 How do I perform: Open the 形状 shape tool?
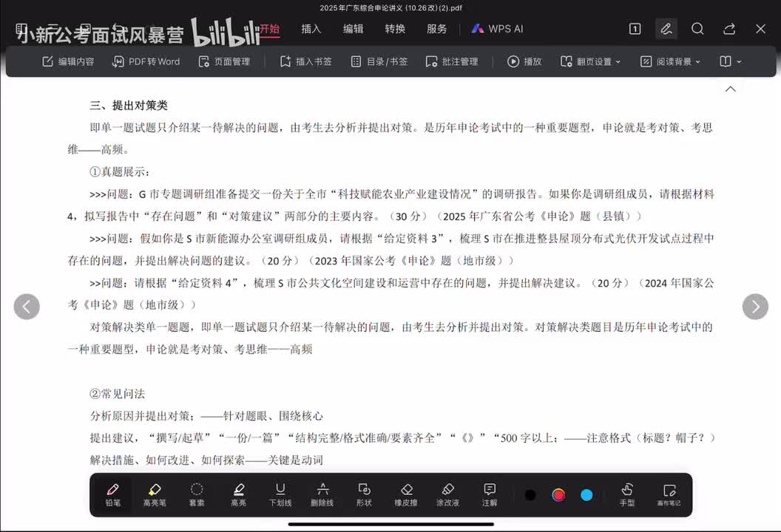click(x=364, y=494)
